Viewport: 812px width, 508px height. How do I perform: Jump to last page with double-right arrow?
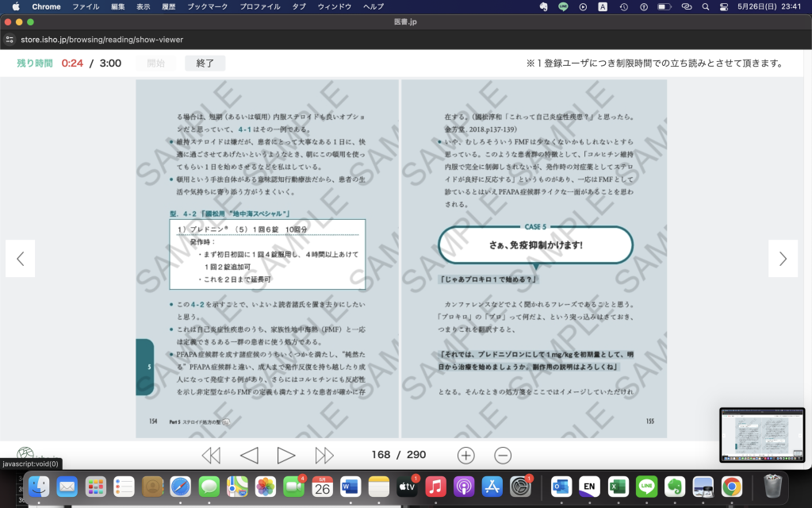324,455
